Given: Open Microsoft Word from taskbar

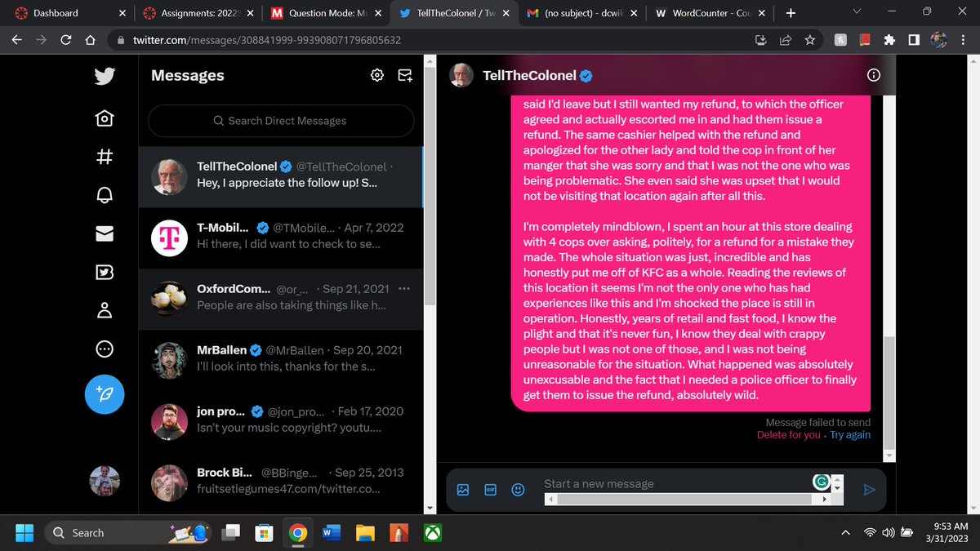Looking at the screenshot, I should (331, 532).
